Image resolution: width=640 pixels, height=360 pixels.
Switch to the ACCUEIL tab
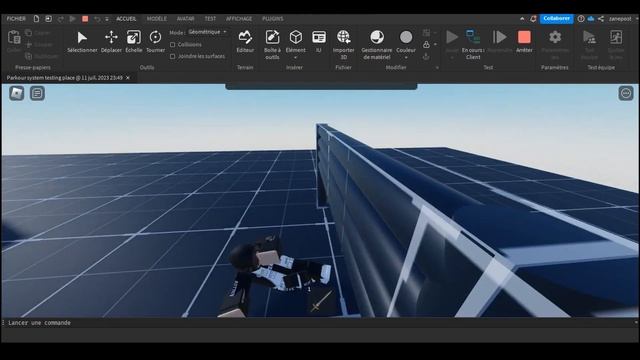126,19
